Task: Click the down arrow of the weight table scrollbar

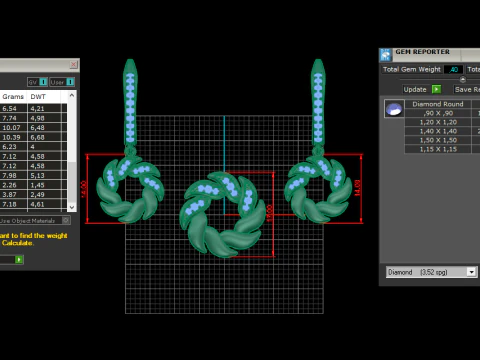Action: 72,207
